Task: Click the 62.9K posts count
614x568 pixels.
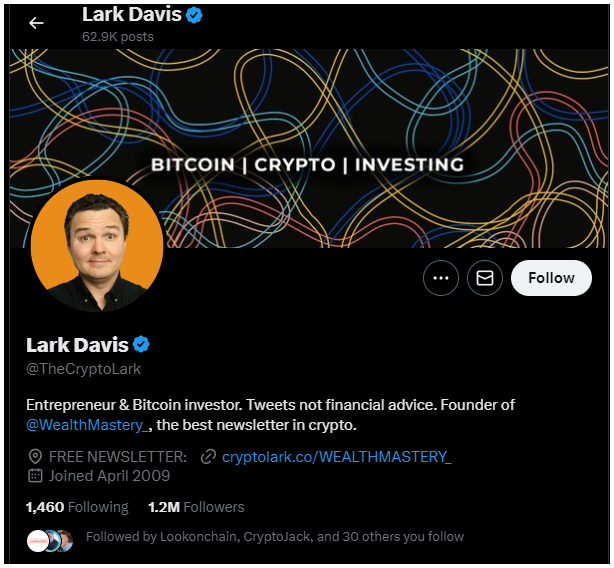Action: click(x=118, y=37)
